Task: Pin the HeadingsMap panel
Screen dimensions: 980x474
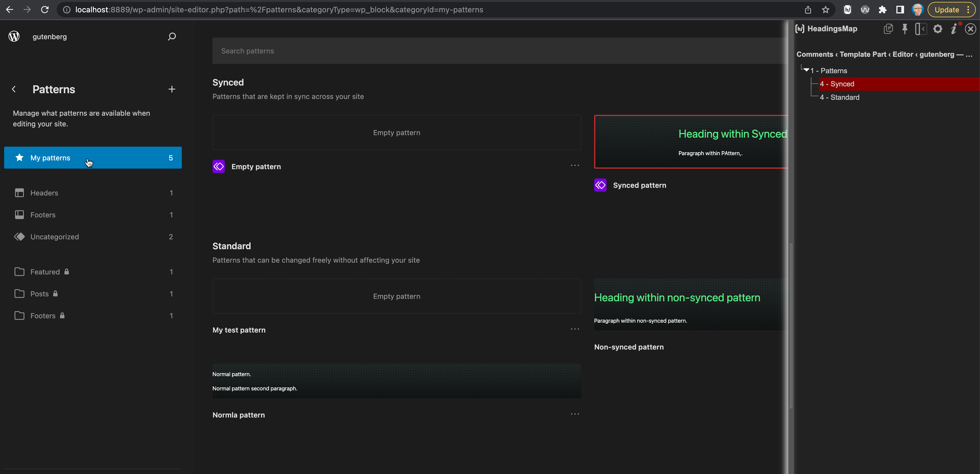Action: click(905, 29)
